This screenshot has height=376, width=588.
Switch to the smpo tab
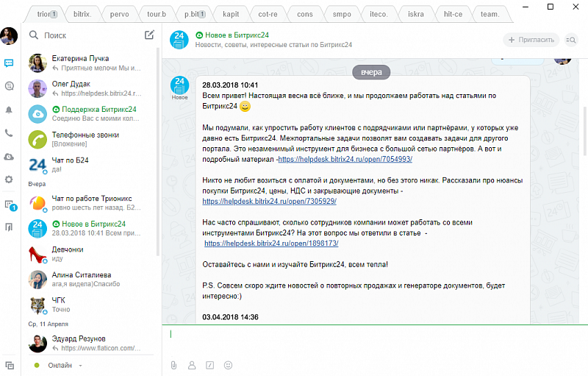tap(342, 14)
